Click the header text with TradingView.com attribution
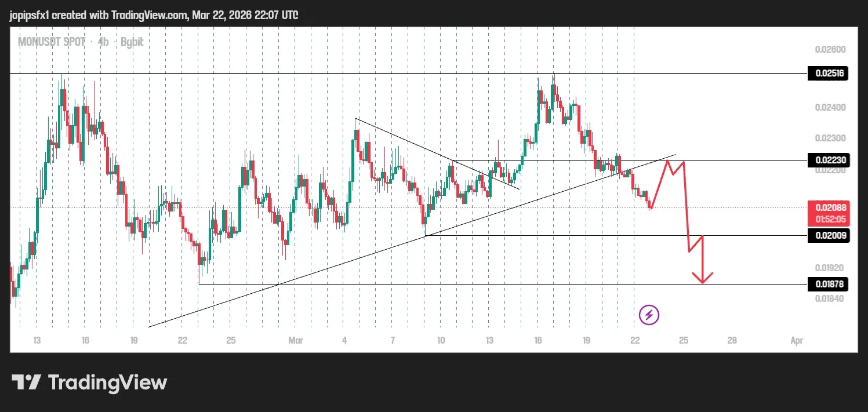Screen dimensions: 868x412 tap(154, 15)
